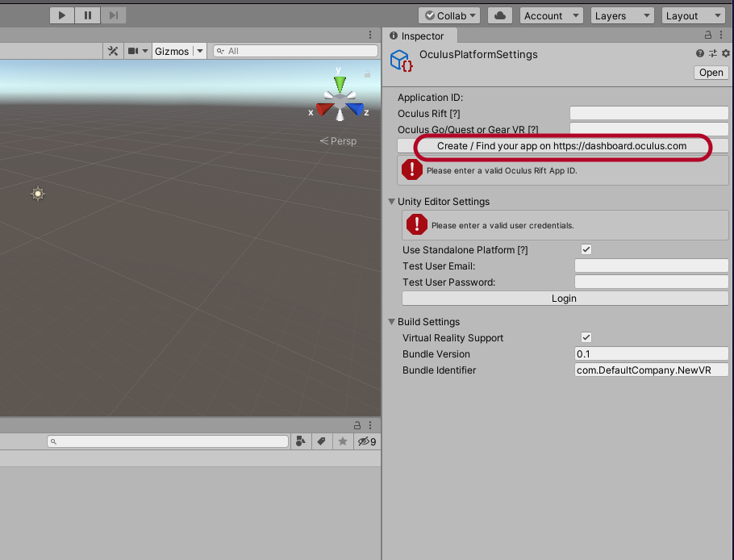Open Inspector panel kebab menu
The width and height of the screenshot is (734, 560).
[x=721, y=36]
